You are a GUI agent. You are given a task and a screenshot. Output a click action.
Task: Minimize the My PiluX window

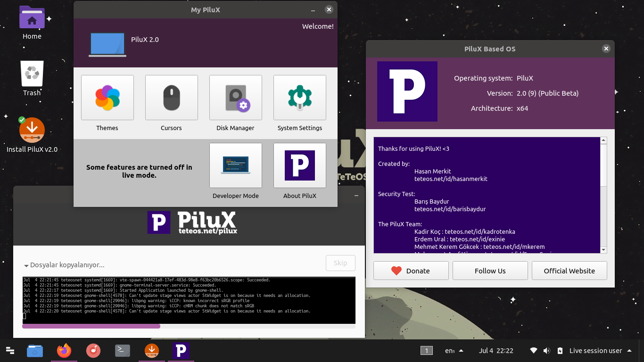coord(313,9)
